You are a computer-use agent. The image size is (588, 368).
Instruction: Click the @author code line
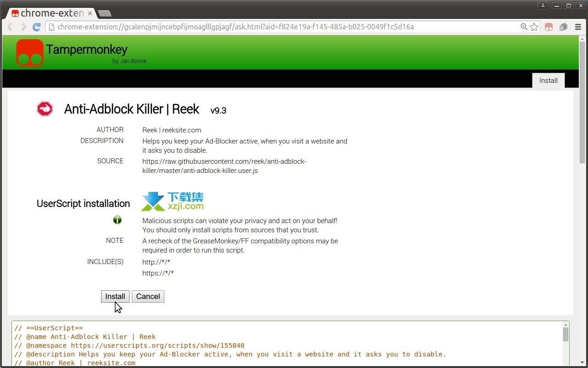[x=75, y=363]
